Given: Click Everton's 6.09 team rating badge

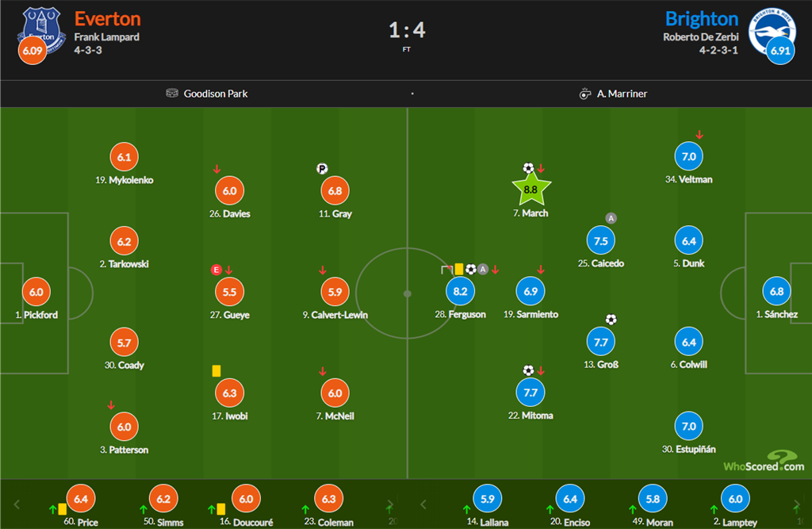Looking at the screenshot, I should coord(33,51).
